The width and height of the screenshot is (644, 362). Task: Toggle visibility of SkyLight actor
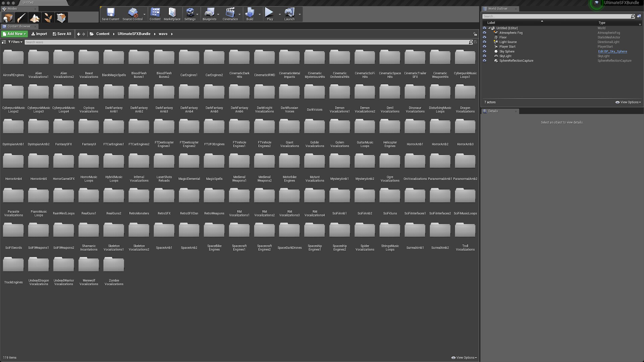point(484,56)
